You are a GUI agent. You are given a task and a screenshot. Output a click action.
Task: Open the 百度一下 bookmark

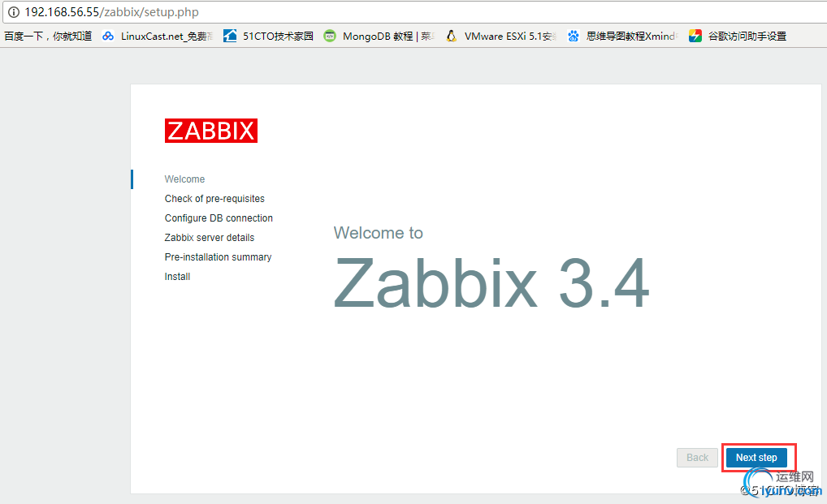(48, 36)
